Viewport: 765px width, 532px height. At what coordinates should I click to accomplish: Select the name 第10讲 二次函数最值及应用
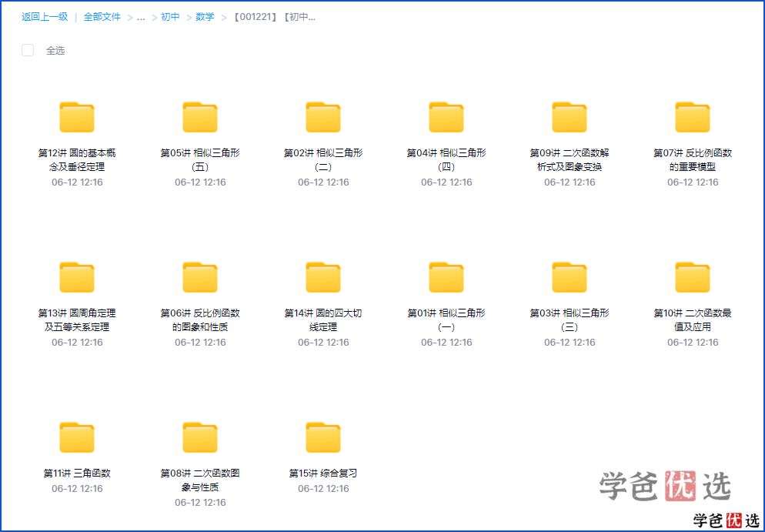(x=693, y=320)
